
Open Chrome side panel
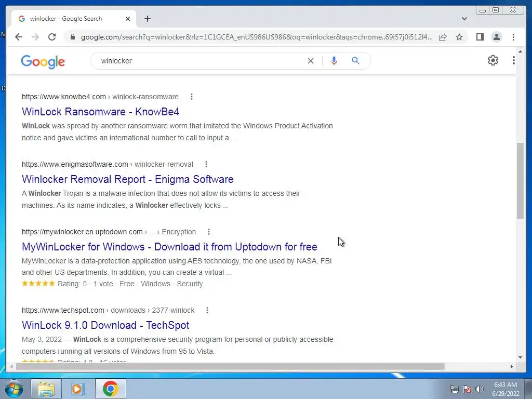click(480, 37)
